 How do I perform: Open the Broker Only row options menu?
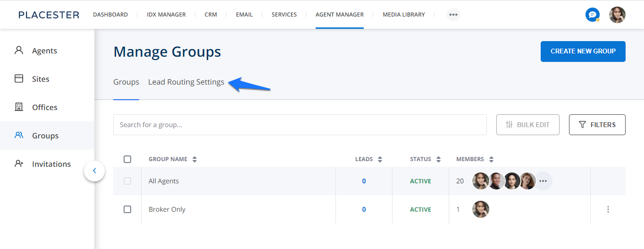608,209
